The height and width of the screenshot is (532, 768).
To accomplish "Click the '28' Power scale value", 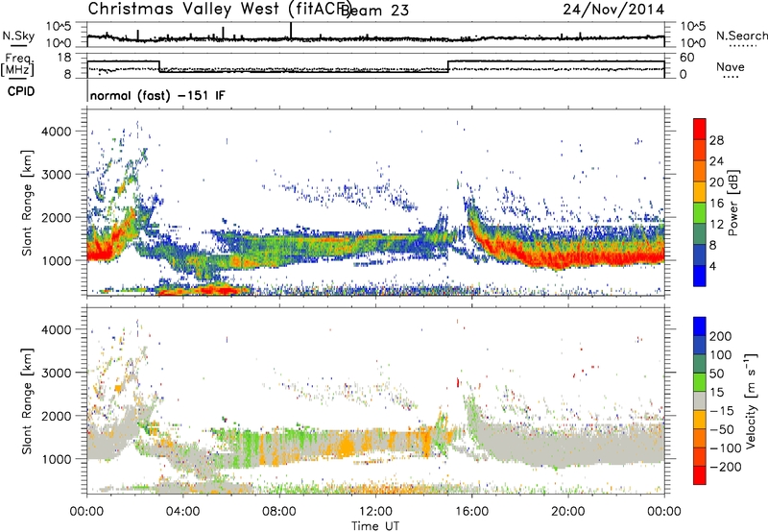I will click(x=716, y=140).
